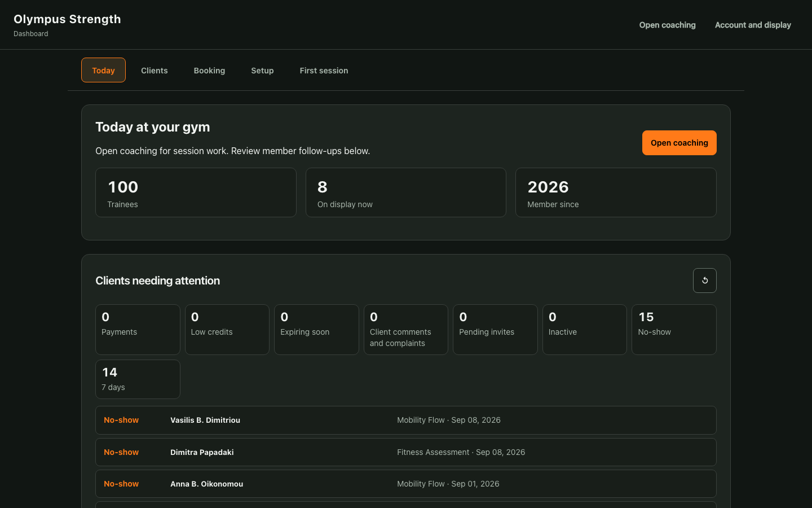The height and width of the screenshot is (508, 812).
Task: Click the orange Open coaching button
Action: (679, 143)
